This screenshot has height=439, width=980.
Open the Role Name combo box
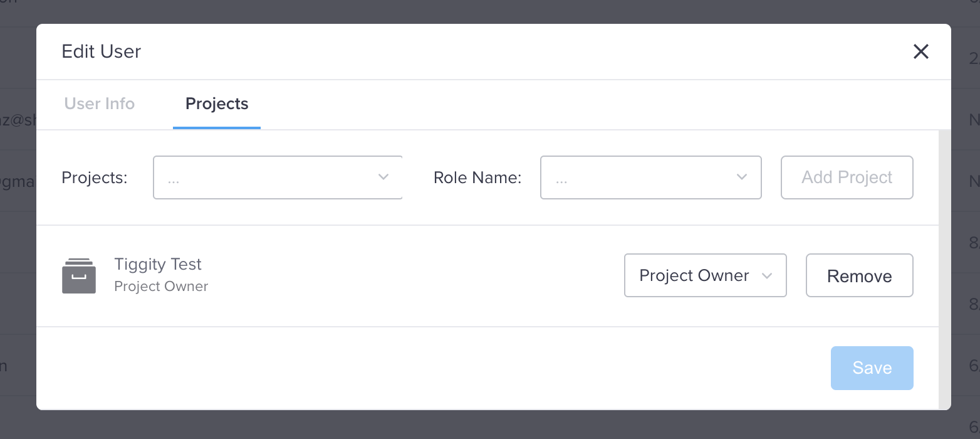(x=651, y=177)
